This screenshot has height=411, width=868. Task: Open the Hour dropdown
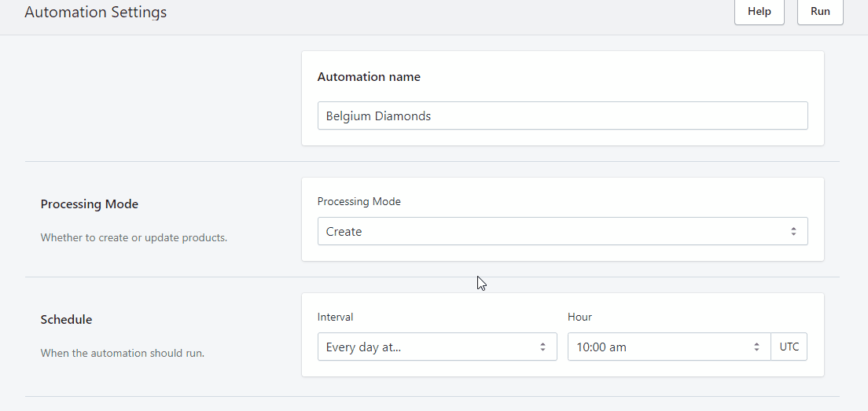pos(669,347)
